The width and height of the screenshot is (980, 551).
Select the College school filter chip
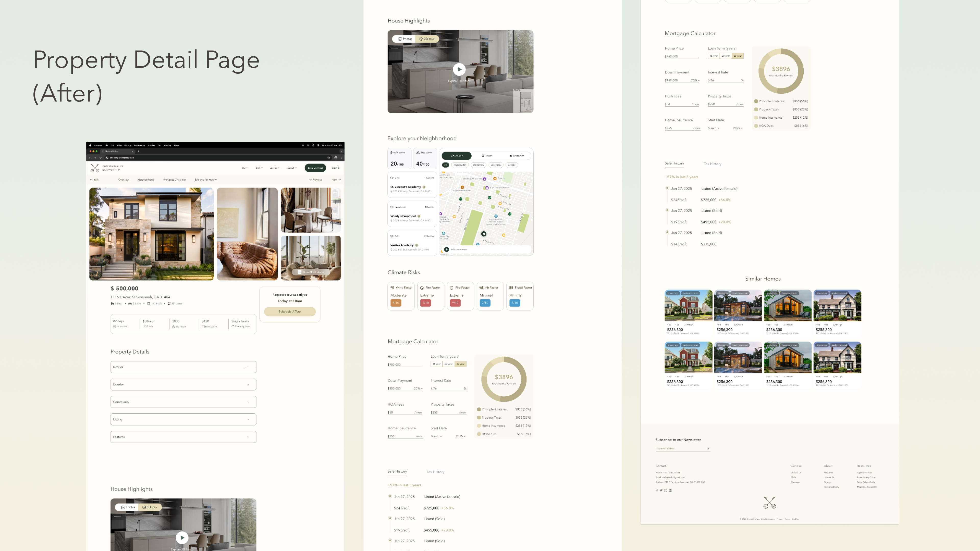coord(511,165)
